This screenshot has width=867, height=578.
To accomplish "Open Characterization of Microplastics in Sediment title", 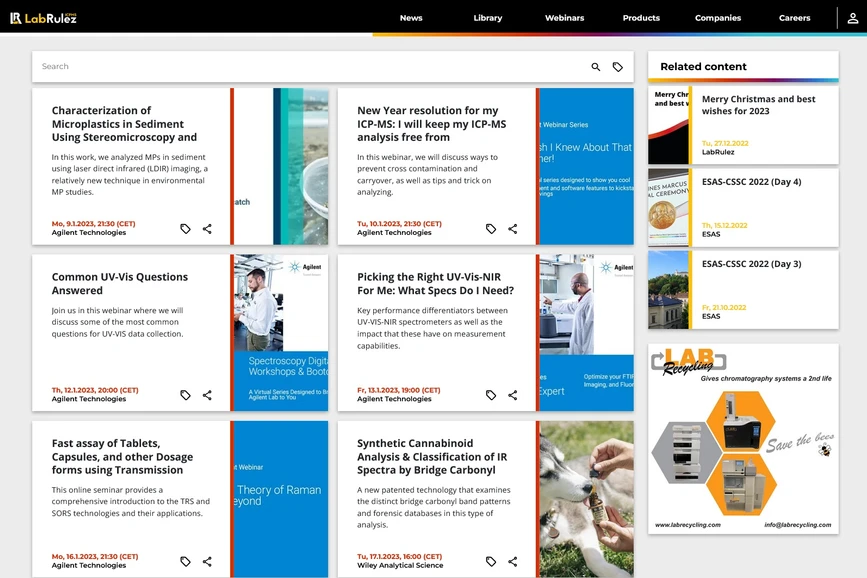I will point(124,124).
